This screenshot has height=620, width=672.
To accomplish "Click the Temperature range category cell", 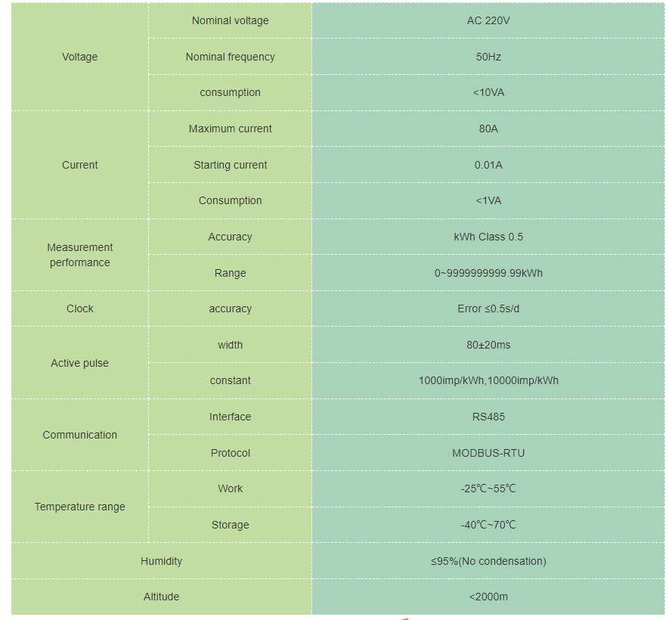I will 79,507.
